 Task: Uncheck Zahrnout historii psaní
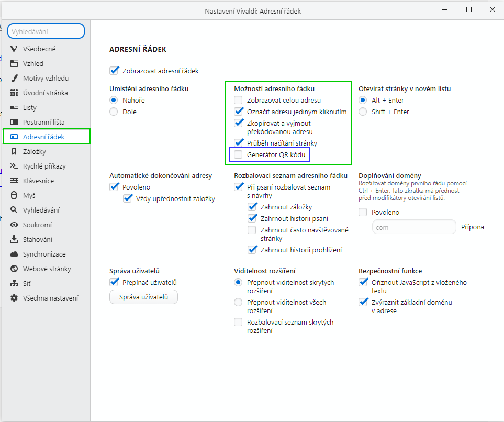point(252,218)
